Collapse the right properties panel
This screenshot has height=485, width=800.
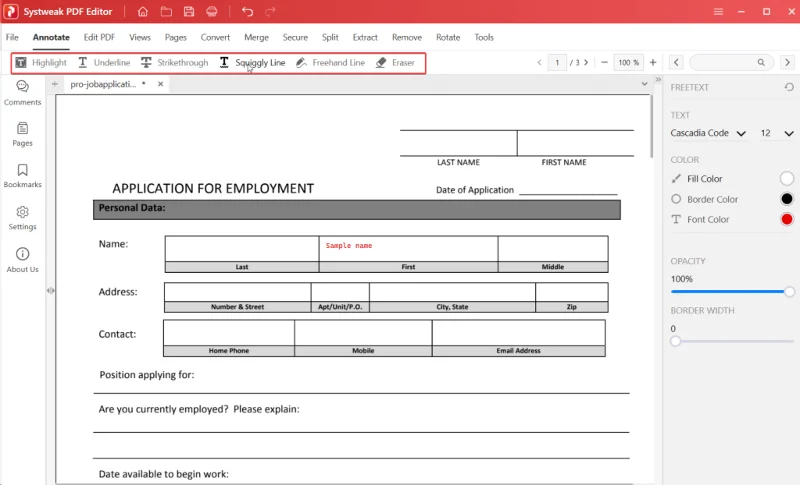[x=657, y=80]
